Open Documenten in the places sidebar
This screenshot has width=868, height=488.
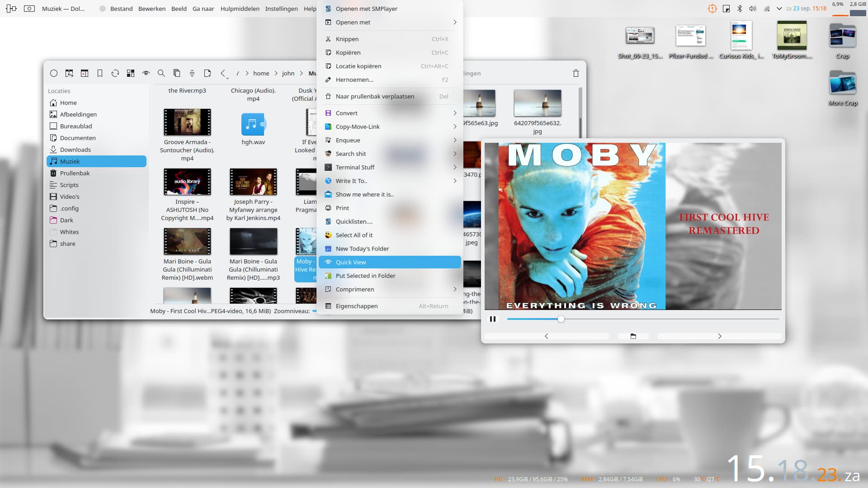pos(96,138)
